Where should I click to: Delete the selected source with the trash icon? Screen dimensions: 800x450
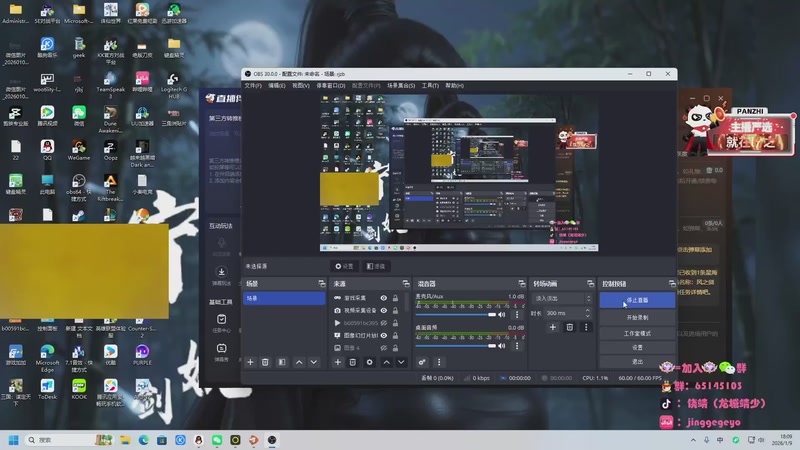tap(353, 362)
